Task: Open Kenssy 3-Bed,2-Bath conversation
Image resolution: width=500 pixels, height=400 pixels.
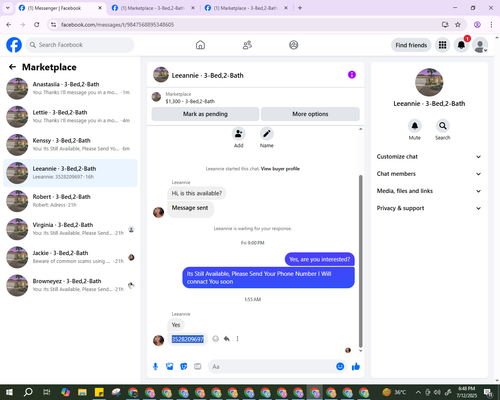Action: pyautogui.click(x=70, y=145)
